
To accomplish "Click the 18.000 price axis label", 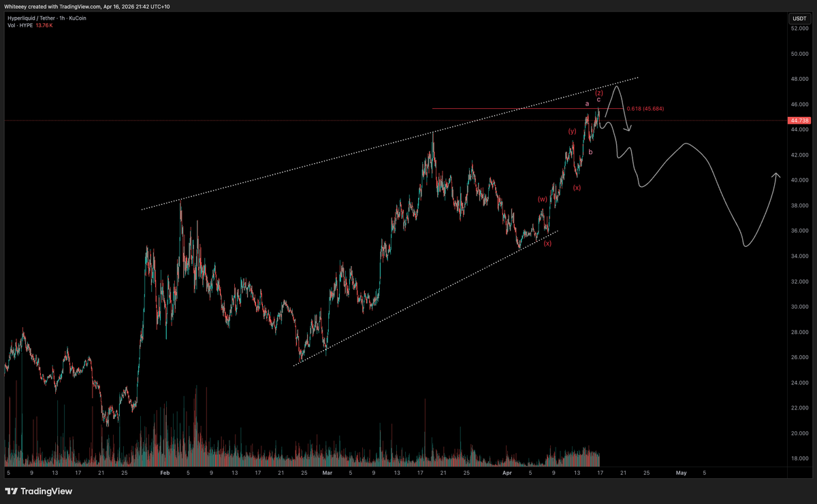I will tap(799, 458).
